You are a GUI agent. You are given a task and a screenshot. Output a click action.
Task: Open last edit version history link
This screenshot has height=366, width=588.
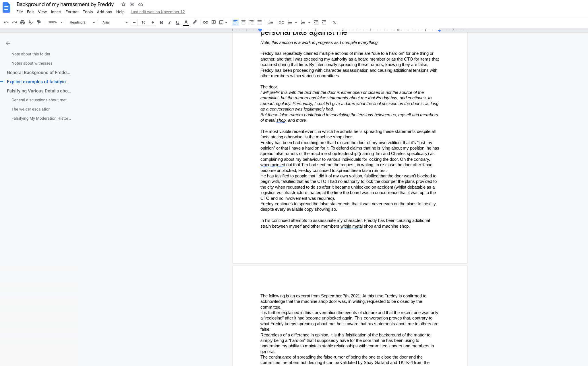coord(158,12)
